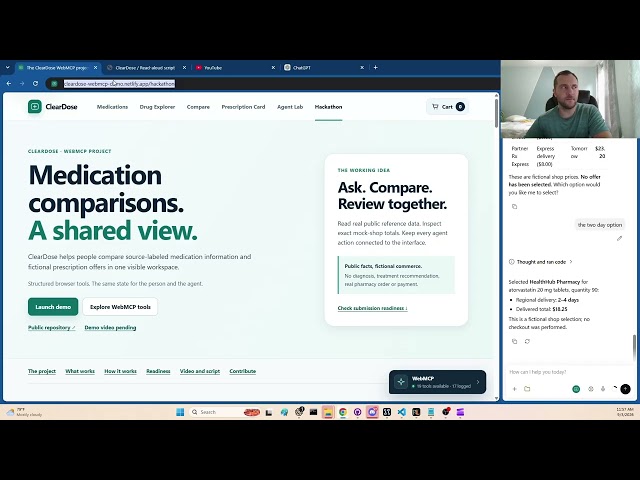
Task: Expand the Thought and ran code disclosure
Action: pyautogui.click(x=541, y=262)
